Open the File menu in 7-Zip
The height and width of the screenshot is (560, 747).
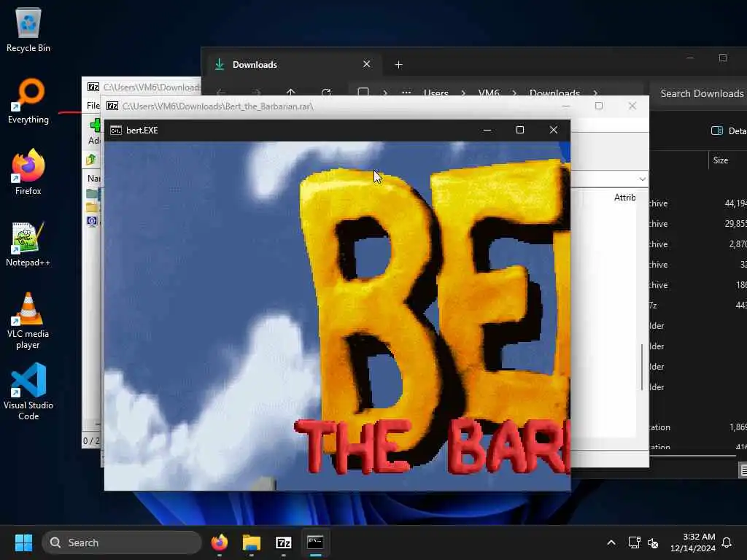point(93,105)
